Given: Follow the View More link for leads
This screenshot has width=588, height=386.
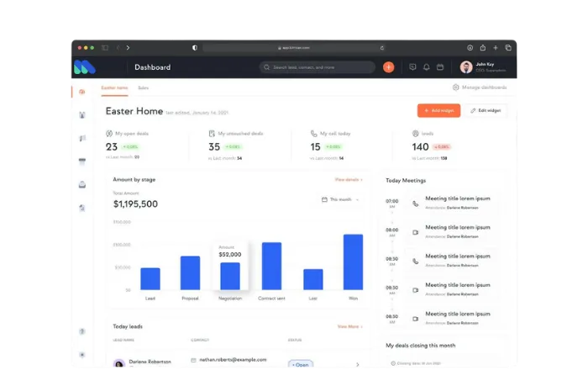Looking at the screenshot, I should pos(349,326).
